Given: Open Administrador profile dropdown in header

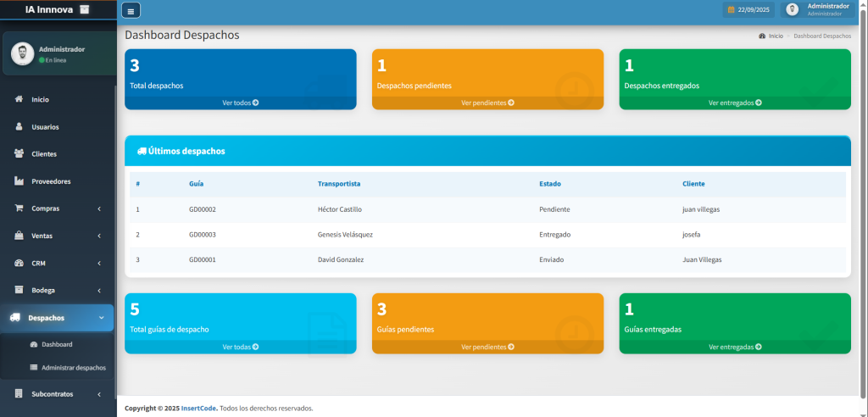Looking at the screenshot, I should 819,9.
